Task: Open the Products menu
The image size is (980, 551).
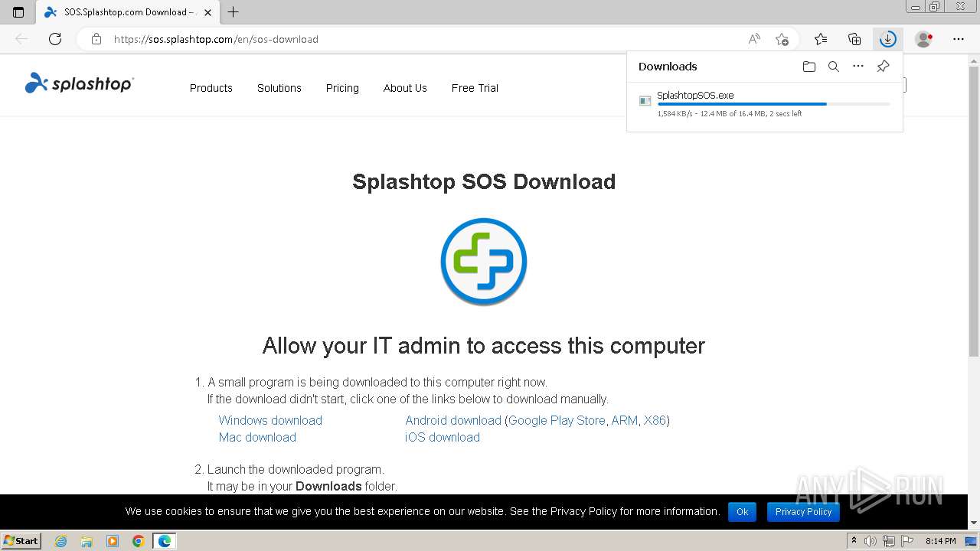Action: point(211,88)
